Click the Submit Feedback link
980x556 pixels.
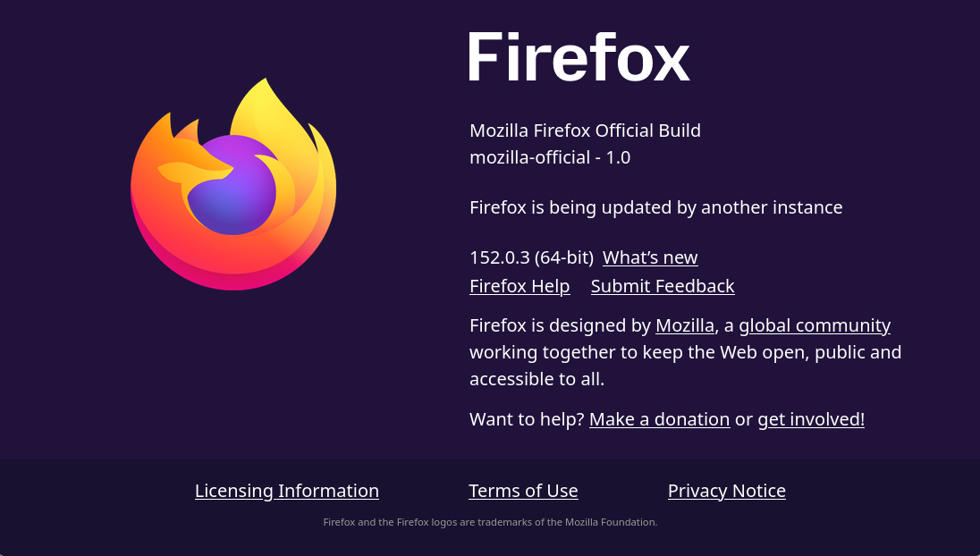click(663, 286)
